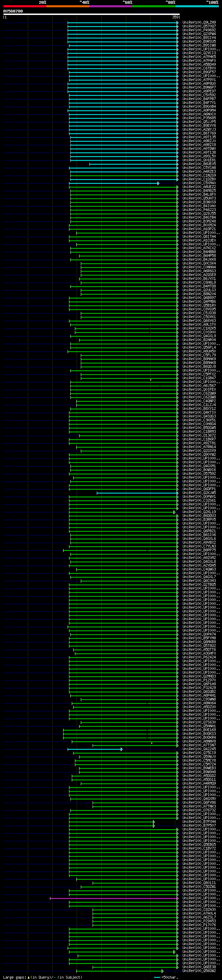Select the UniRef100_Q75CI9 label
Screen dimensions: 222x980
[199, 753]
